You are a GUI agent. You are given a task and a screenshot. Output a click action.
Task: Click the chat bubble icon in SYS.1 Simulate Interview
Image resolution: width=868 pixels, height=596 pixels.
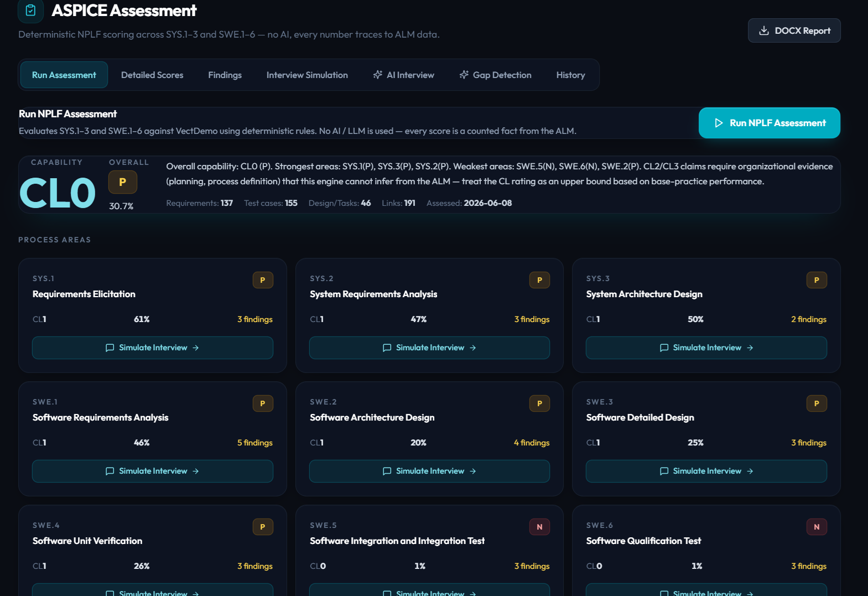pos(110,348)
